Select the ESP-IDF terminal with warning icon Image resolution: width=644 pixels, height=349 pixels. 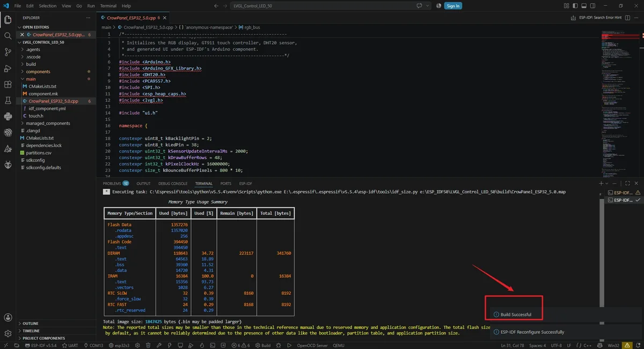[x=624, y=192]
